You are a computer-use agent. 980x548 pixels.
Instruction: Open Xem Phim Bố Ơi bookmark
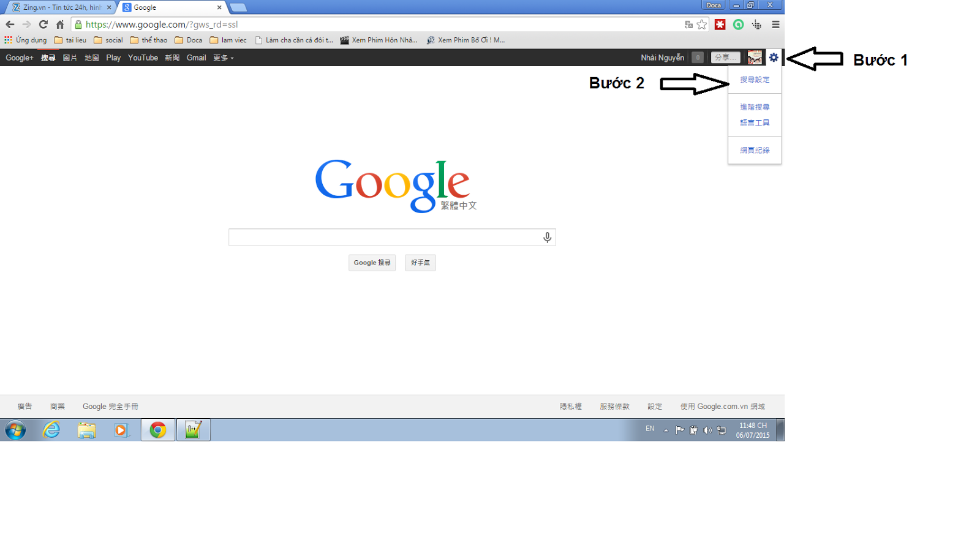466,40
